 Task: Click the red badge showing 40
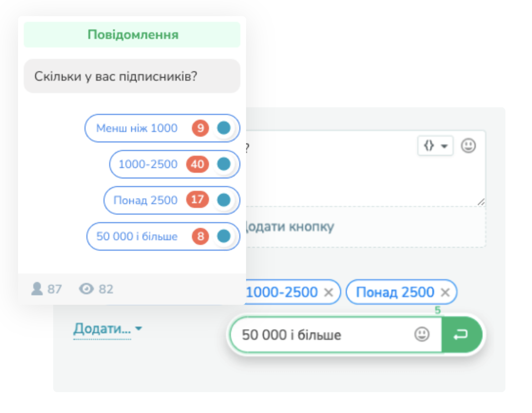point(198,164)
